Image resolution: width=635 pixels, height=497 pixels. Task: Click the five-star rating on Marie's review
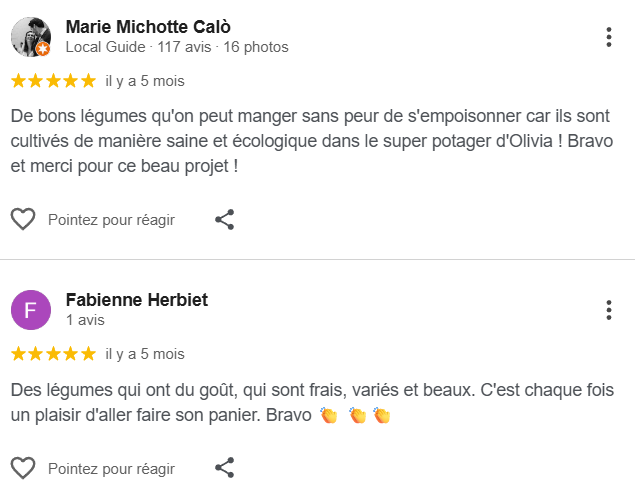[53, 80]
